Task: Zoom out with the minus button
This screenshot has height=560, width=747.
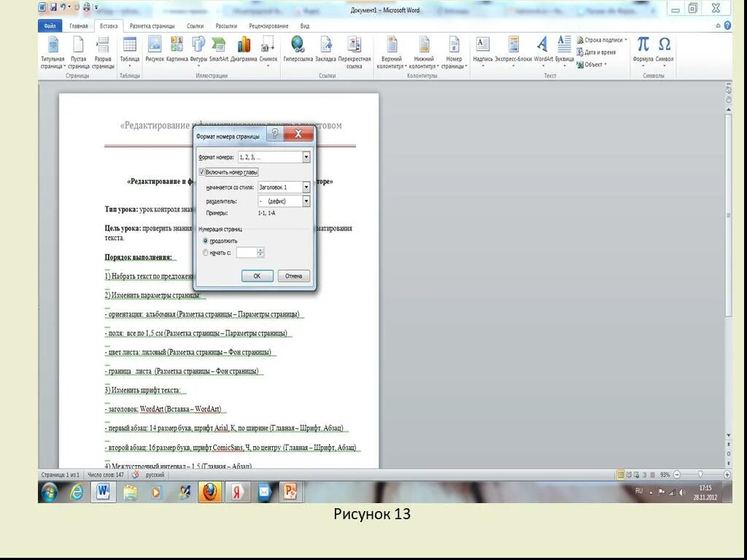Action: (677, 475)
